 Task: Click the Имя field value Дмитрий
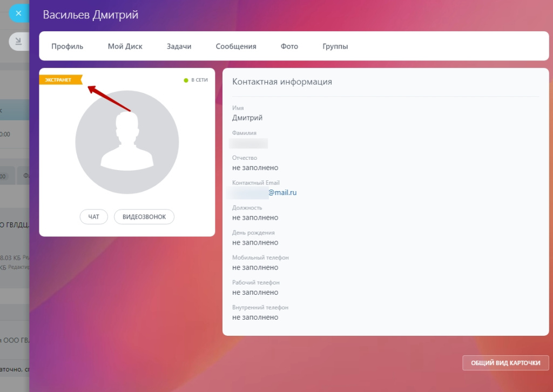click(x=247, y=118)
